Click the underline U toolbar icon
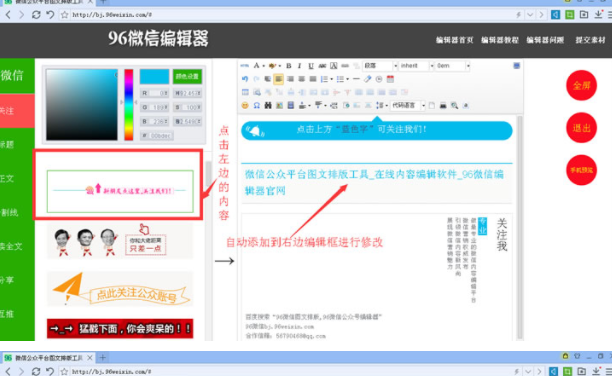This screenshot has width=612, height=376. pos(311,66)
